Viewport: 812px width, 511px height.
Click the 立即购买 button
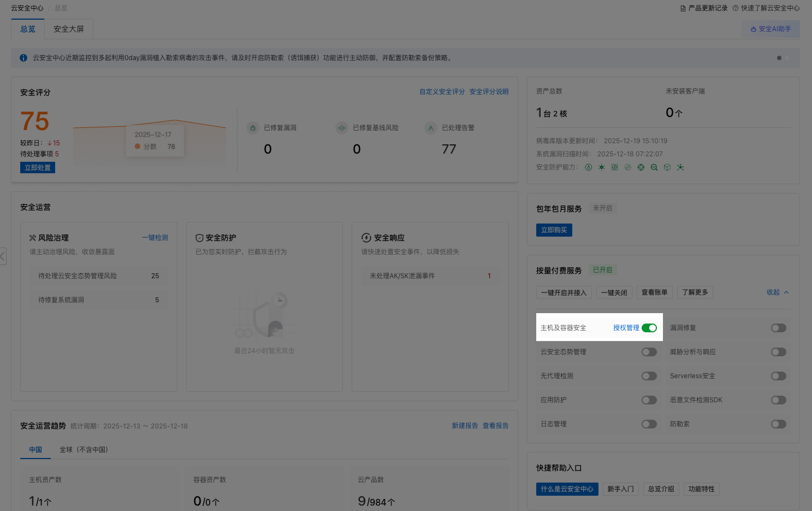(x=554, y=230)
